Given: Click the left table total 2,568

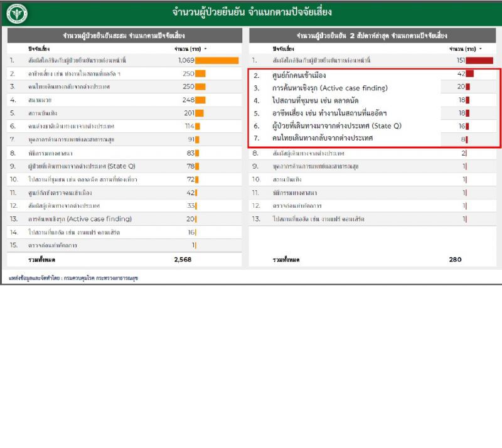Looking at the screenshot, I should 183,260.
